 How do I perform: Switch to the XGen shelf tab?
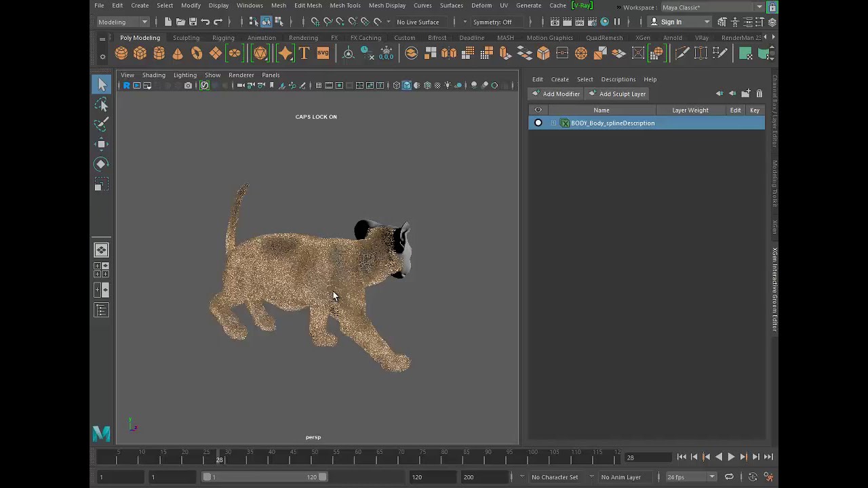click(x=643, y=38)
